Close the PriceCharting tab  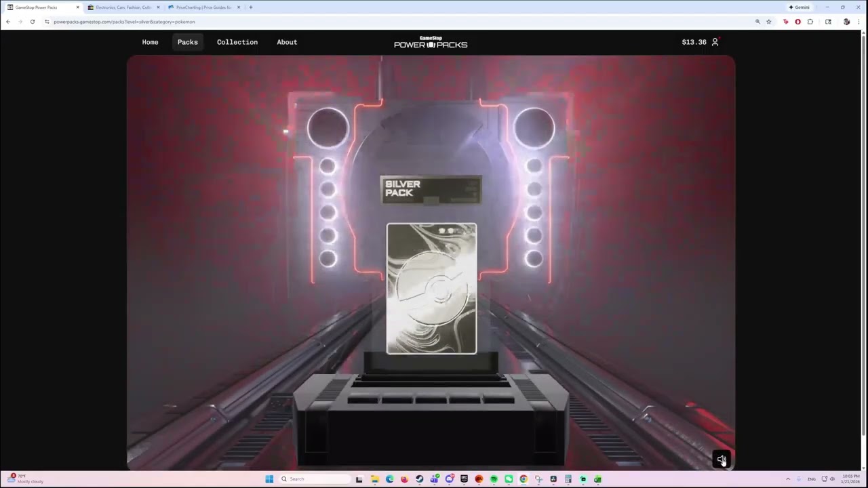click(239, 7)
